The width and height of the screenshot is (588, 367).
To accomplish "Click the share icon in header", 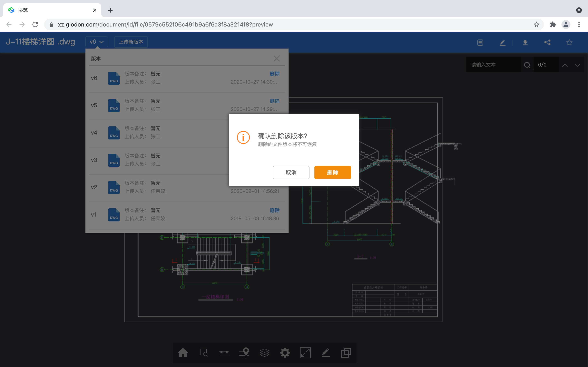I will click(547, 43).
